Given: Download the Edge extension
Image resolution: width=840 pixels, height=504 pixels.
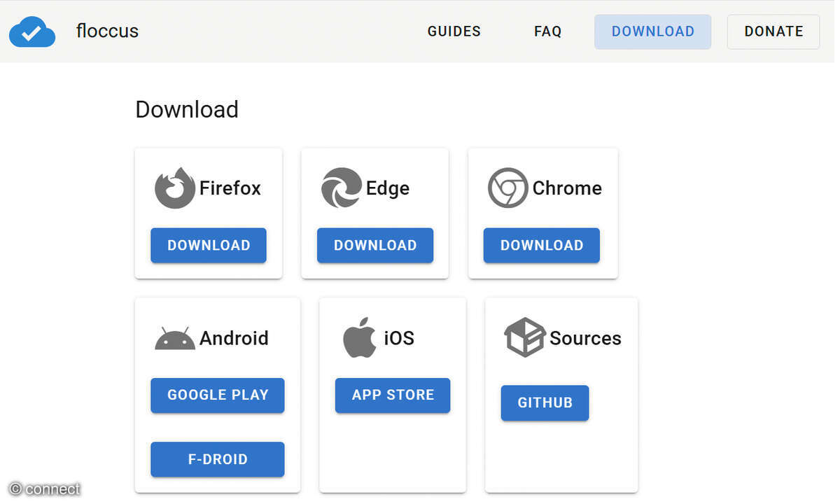Looking at the screenshot, I should [x=374, y=245].
